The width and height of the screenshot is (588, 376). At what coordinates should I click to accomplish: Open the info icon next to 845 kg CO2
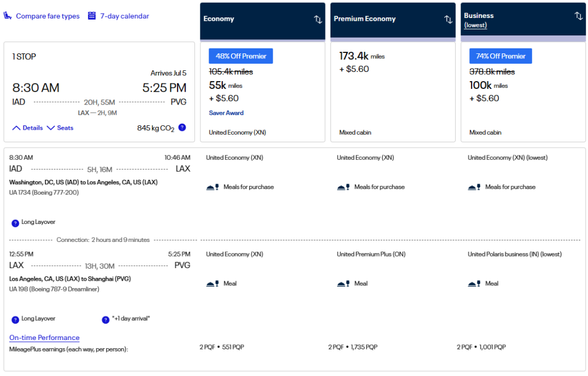[x=182, y=127]
